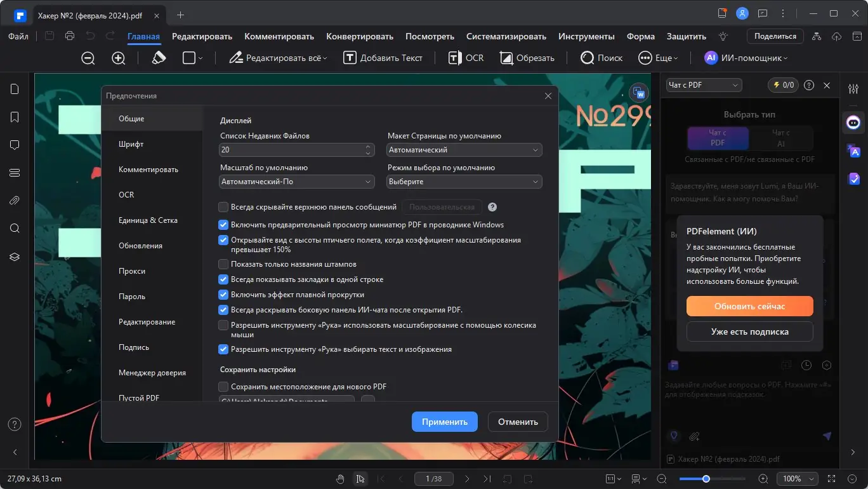868x489 pixels.
Task: Click the zoom out magnifier in toolbar
Action: [88, 58]
